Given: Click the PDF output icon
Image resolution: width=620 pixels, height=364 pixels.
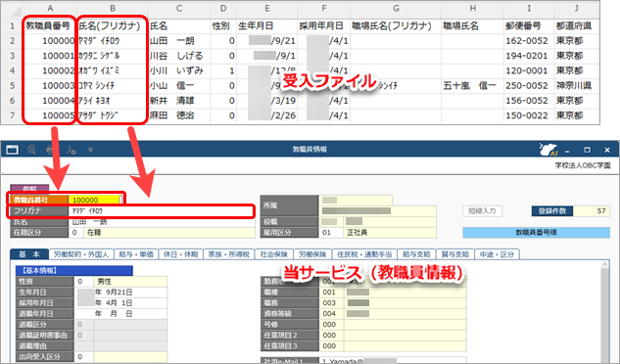Looking at the screenshot, I should tap(72, 150).
